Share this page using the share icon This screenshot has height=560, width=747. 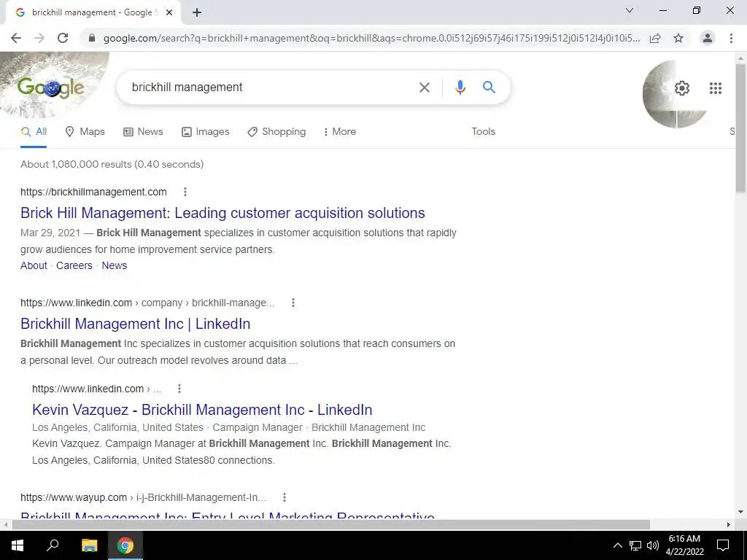[655, 38]
